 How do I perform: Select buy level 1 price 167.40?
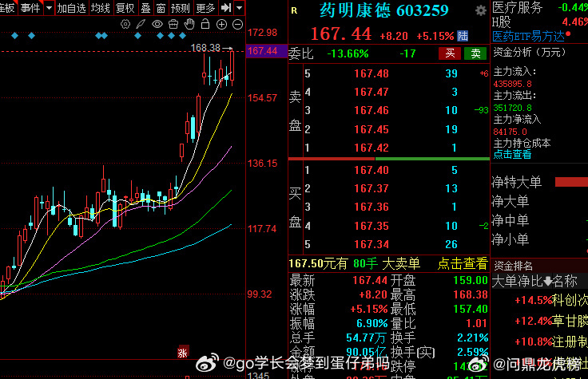pos(371,171)
